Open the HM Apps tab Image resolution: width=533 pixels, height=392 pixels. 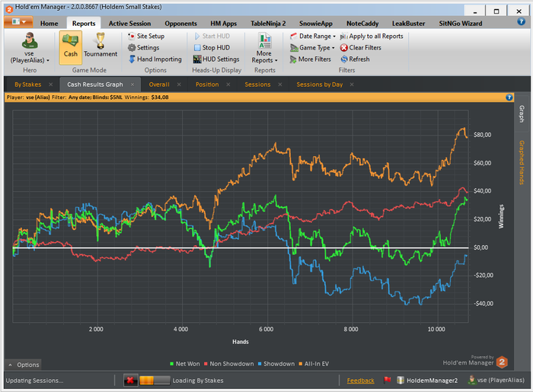pyautogui.click(x=223, y=24)
